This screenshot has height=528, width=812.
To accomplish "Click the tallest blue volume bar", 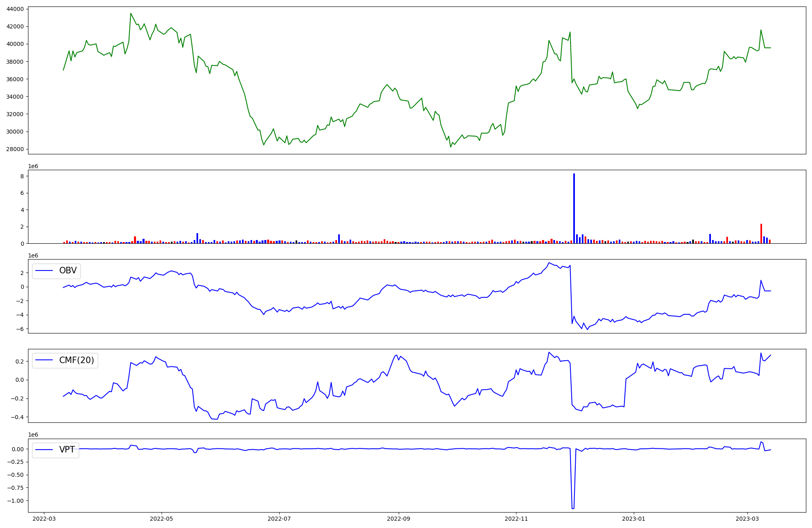I will (574, 207).
